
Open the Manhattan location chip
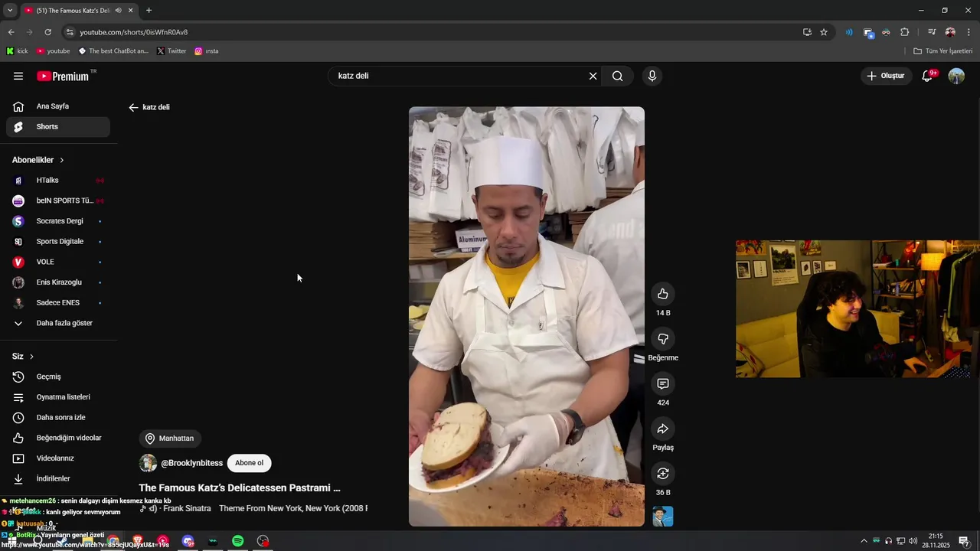(x=170, y=439)
